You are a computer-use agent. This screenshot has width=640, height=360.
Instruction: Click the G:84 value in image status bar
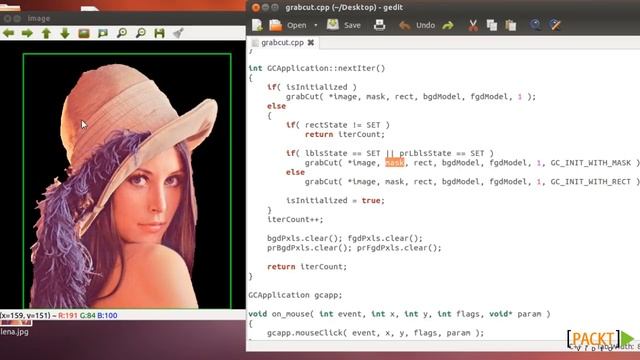87,315
